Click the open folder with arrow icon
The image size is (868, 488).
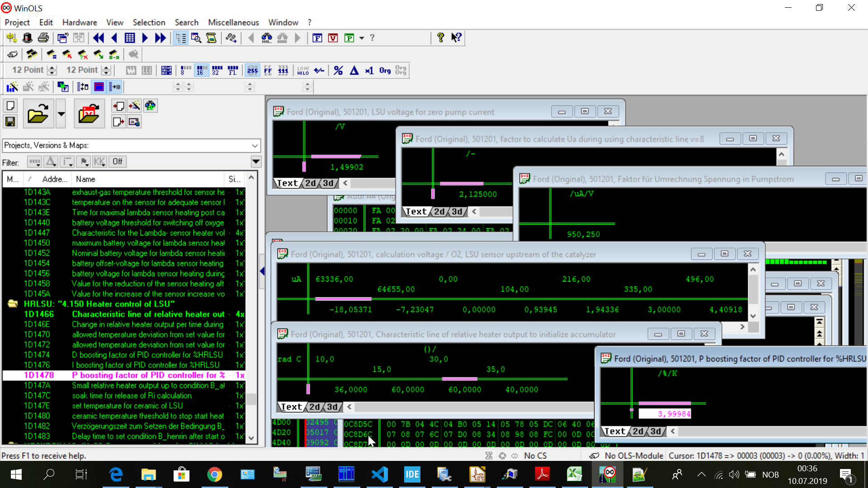38,114
